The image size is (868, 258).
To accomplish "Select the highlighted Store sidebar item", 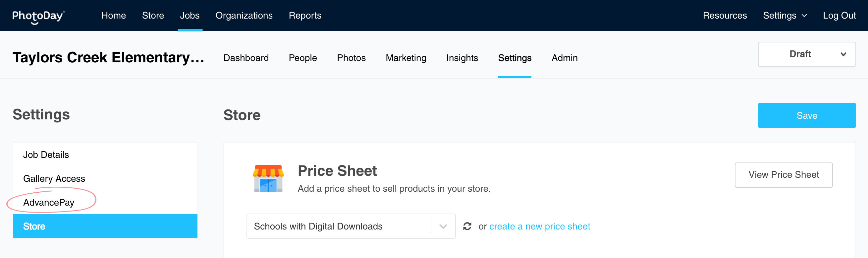I will click(105, 226).
